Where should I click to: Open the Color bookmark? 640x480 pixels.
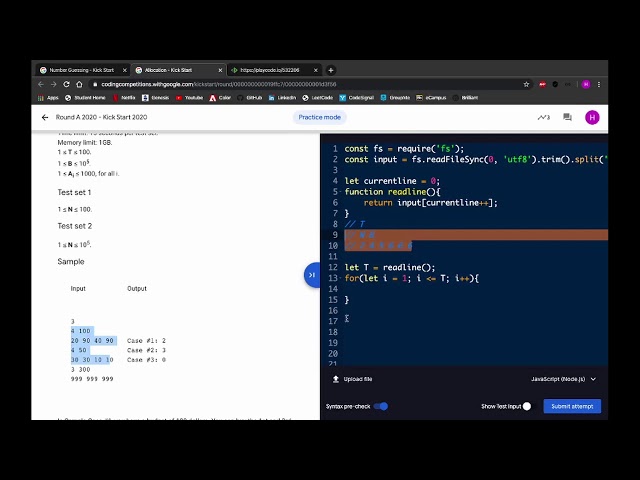pos(220,98)
